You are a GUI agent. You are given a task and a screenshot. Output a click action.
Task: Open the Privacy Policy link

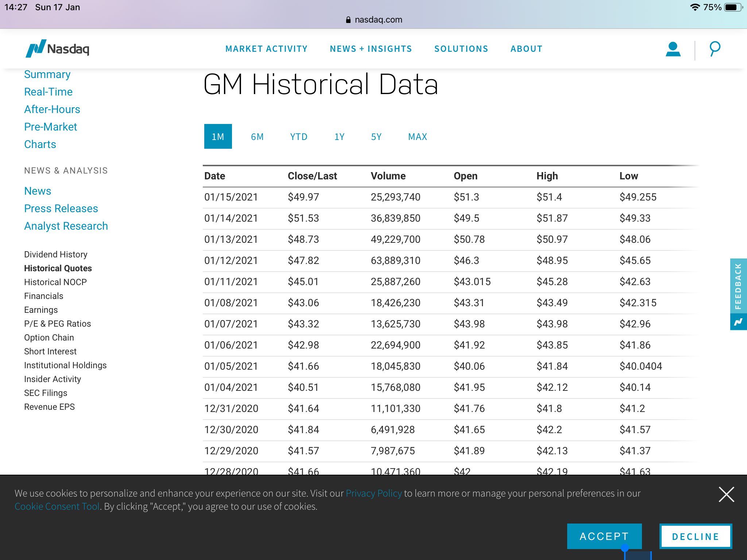pos(374,493)
